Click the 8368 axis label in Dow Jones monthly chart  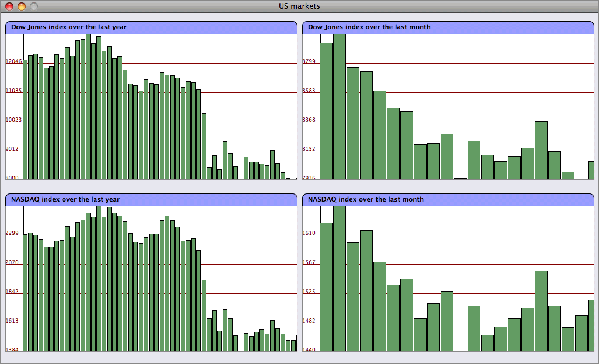point(310,120)
